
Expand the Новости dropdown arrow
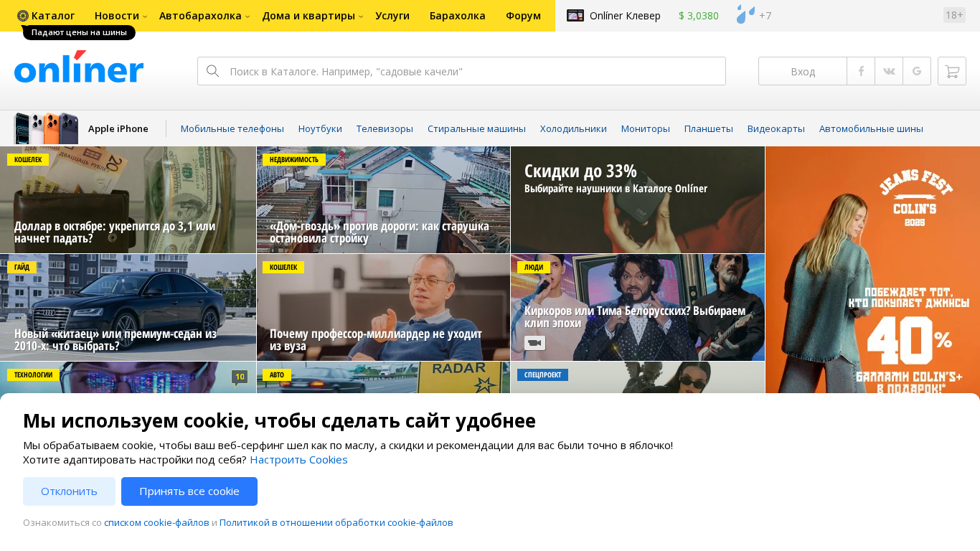tap(145, 17)
